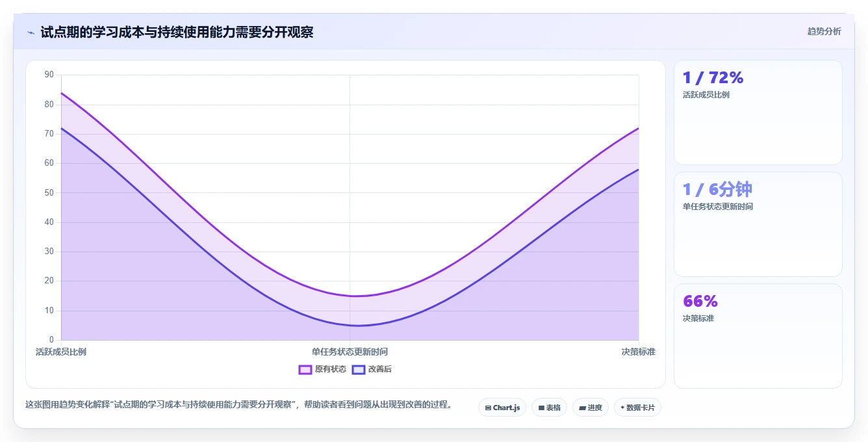Click the 表格 tag button

coord(549,408)
